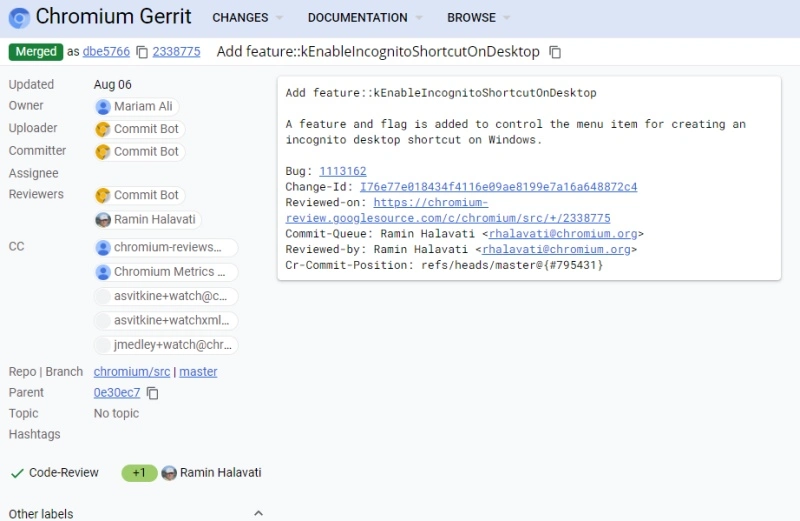Open the Change-Id I76e77e01 link

(x=498, y=187)
